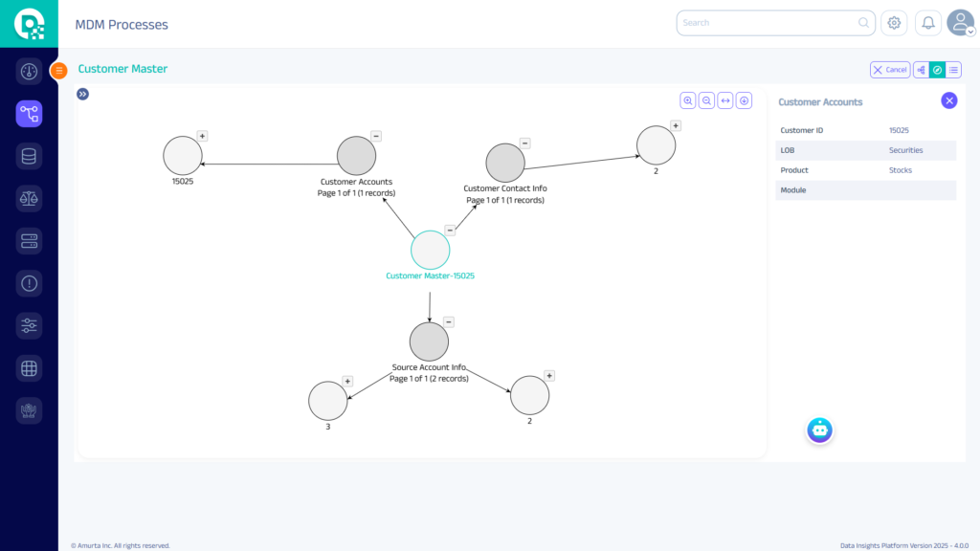Collapse the Source Account Info node

448,322
